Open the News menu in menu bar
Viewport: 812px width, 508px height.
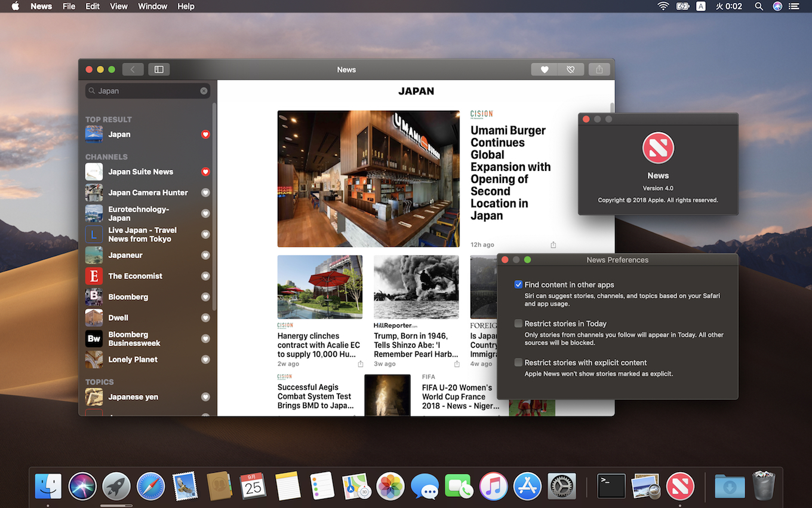[x=41, y=6]
